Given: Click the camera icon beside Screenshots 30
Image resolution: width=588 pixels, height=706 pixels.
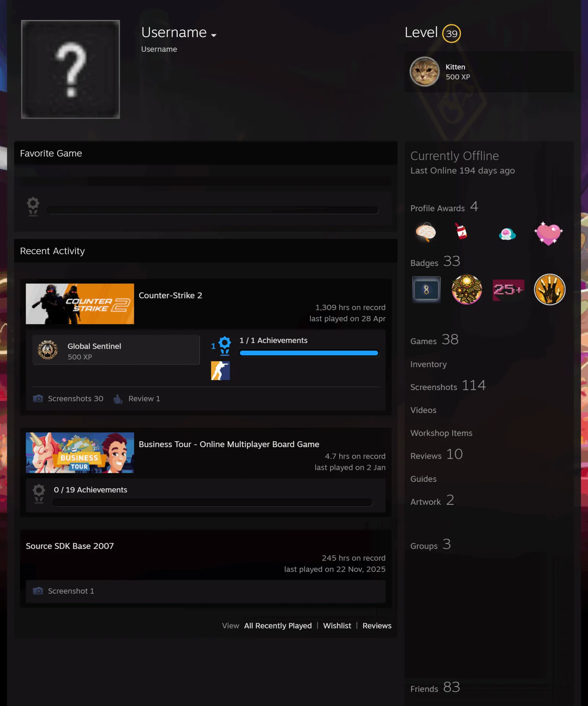Looking at the screenshot, I should [x=38, y=399].
